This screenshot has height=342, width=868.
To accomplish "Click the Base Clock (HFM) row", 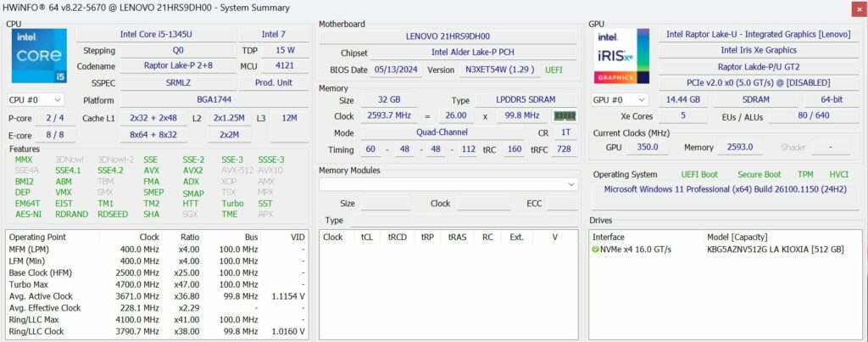I will tap(157, 272).
